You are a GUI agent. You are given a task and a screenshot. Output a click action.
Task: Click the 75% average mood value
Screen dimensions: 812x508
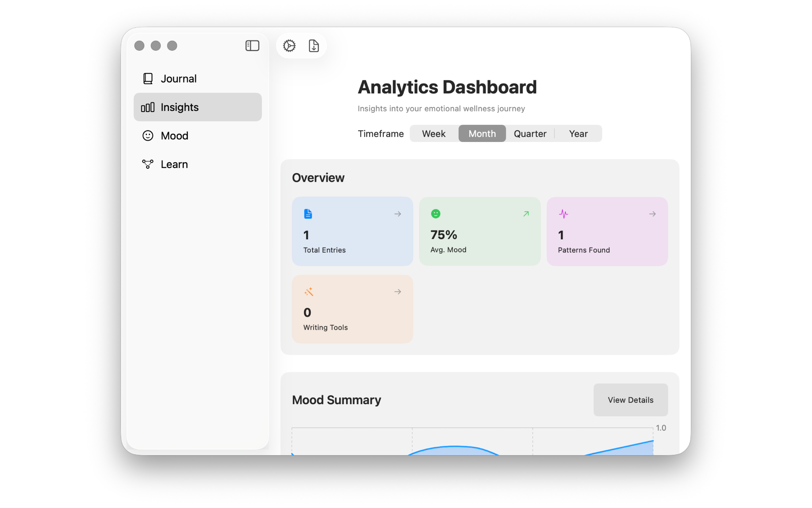[443, 235]
